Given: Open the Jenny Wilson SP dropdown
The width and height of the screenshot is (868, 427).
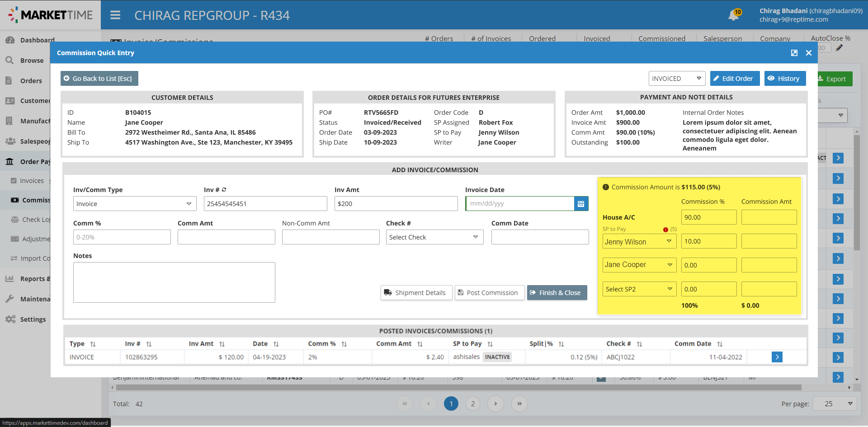Looking at the screenshot, I should tap(639, 242).
